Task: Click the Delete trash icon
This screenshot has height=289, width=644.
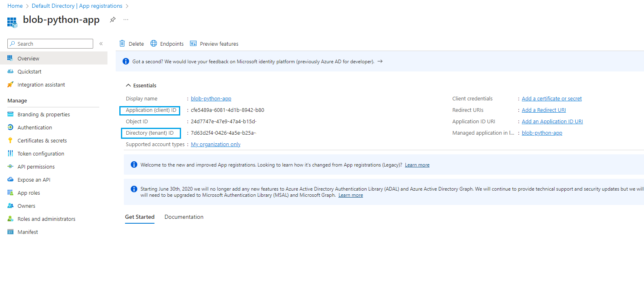Action: tap(122, 44)
